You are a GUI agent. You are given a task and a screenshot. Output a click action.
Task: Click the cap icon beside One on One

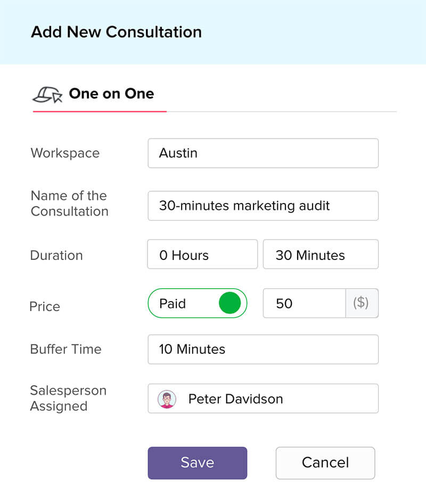[47, 94]
